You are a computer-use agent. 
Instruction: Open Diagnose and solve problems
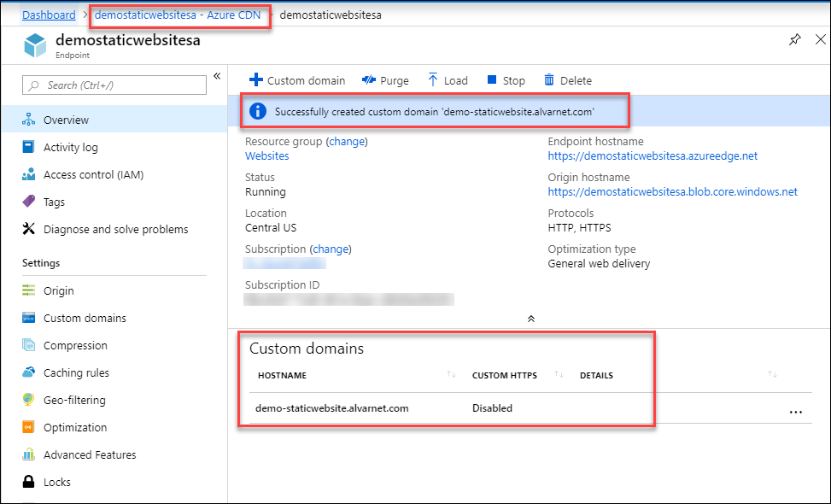click(x=114, y=229)
